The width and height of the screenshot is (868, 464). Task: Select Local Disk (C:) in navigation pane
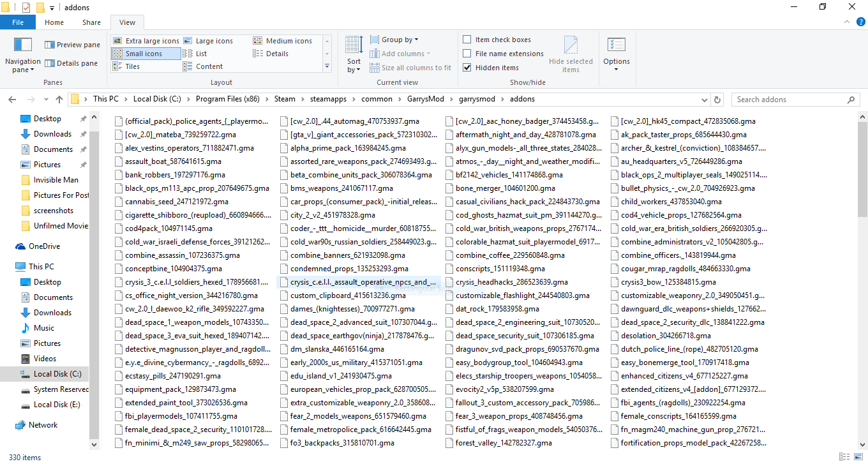click(57, 374)
